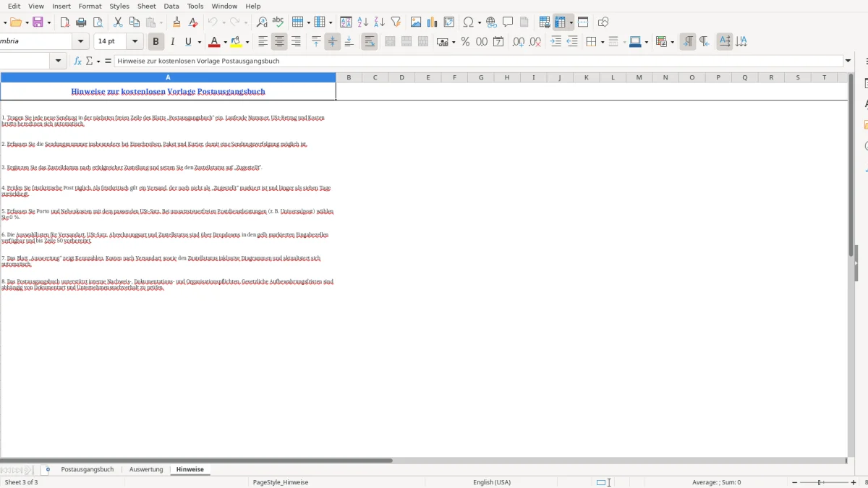
Task: Toggle Align Left
Action: (263, 42)
